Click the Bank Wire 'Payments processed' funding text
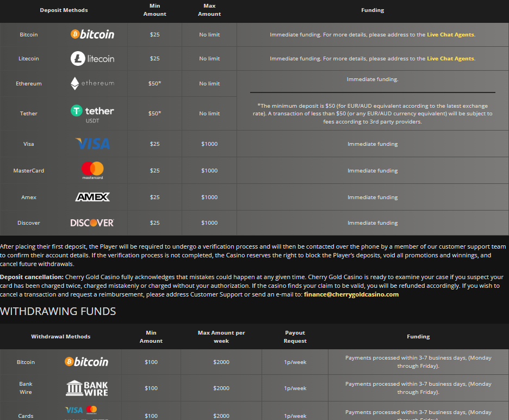Screen dimensions: 509x420 418,388
